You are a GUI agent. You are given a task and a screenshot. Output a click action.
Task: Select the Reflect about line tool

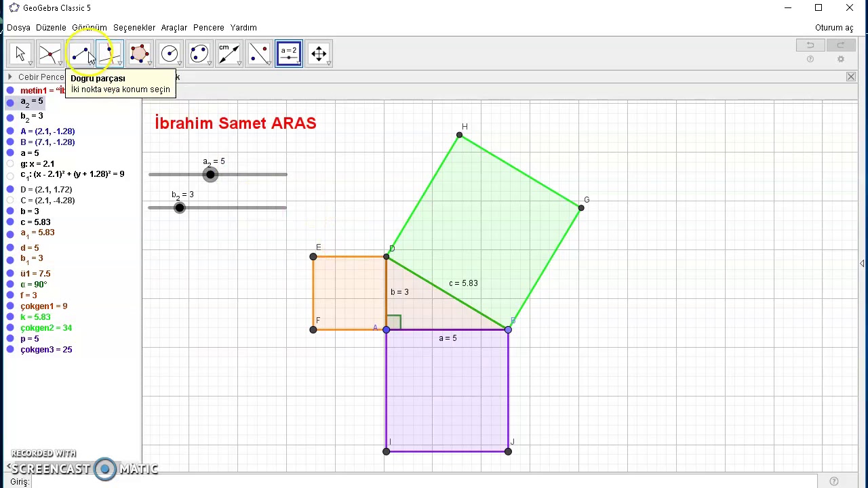(x=258, y=54)
